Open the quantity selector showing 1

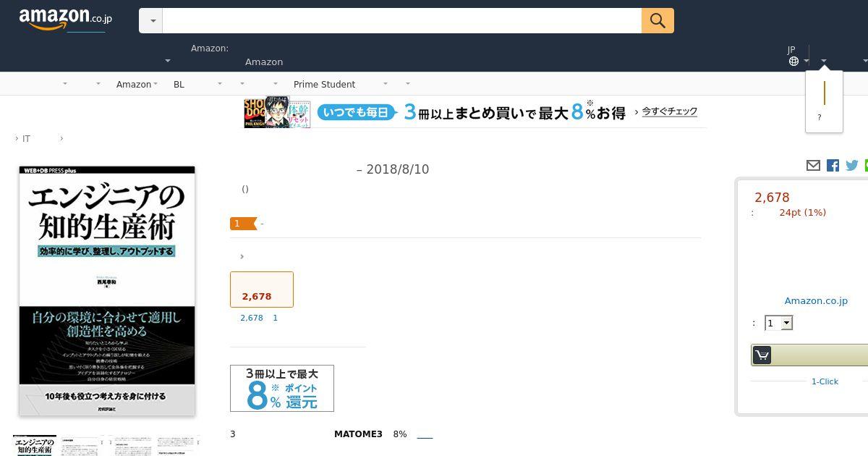(x=778, y=323)
